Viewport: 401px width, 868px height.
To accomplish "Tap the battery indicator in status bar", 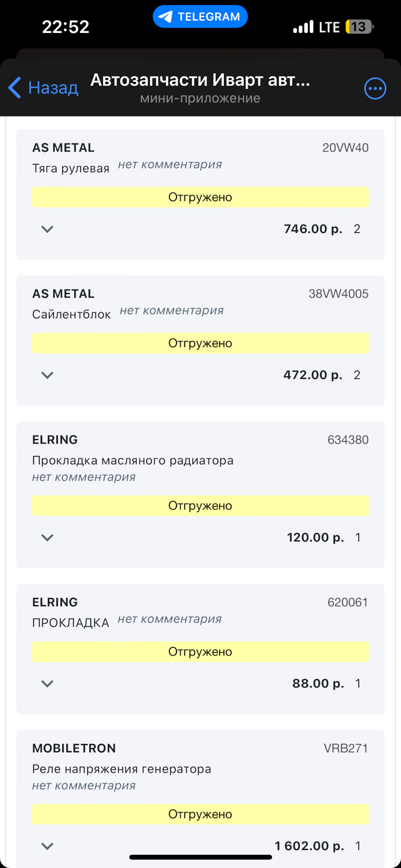I will pos(359,27).
